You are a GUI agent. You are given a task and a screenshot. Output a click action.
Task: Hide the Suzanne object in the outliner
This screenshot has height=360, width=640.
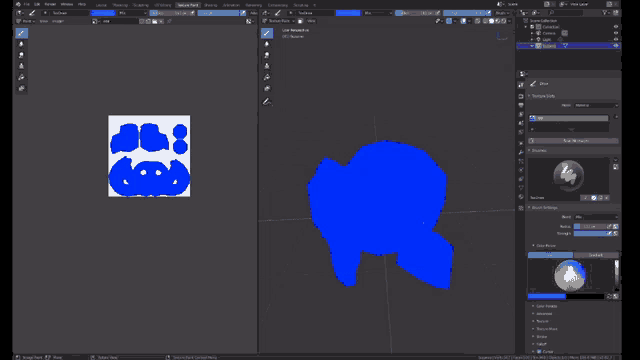tap(616, 46)
